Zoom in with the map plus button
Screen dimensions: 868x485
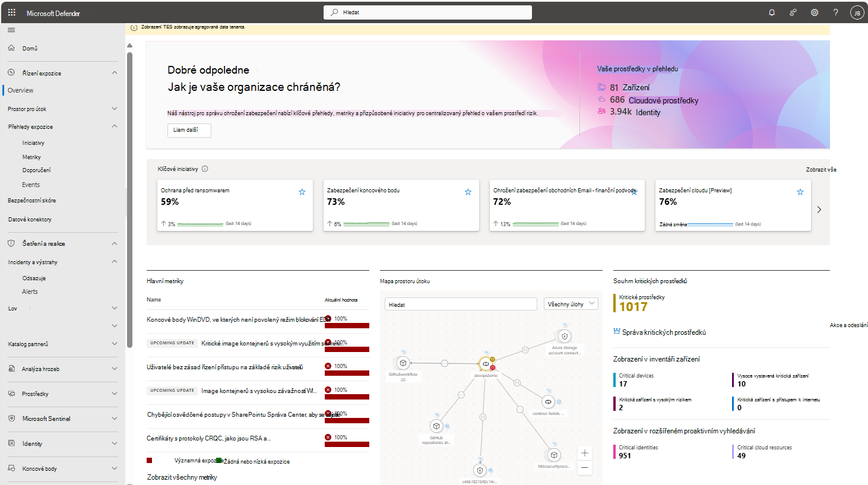[x=585, y=453]
